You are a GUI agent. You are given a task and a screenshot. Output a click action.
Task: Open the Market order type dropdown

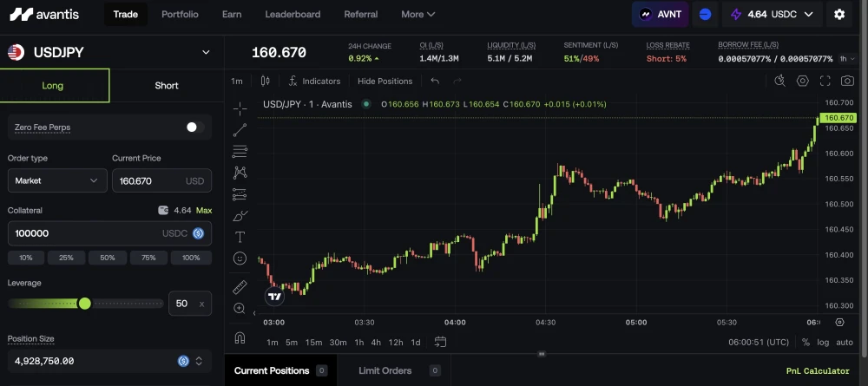point(57,180)
